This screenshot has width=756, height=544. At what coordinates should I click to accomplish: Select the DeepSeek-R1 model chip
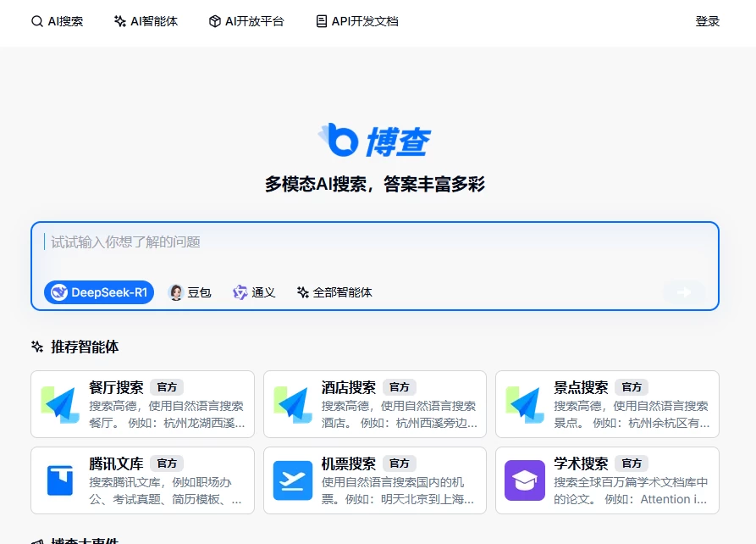(98, 291)
